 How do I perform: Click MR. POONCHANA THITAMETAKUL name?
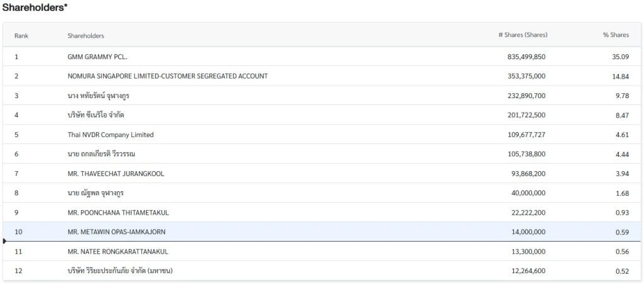pyautogui.click(x=118, y=213)
